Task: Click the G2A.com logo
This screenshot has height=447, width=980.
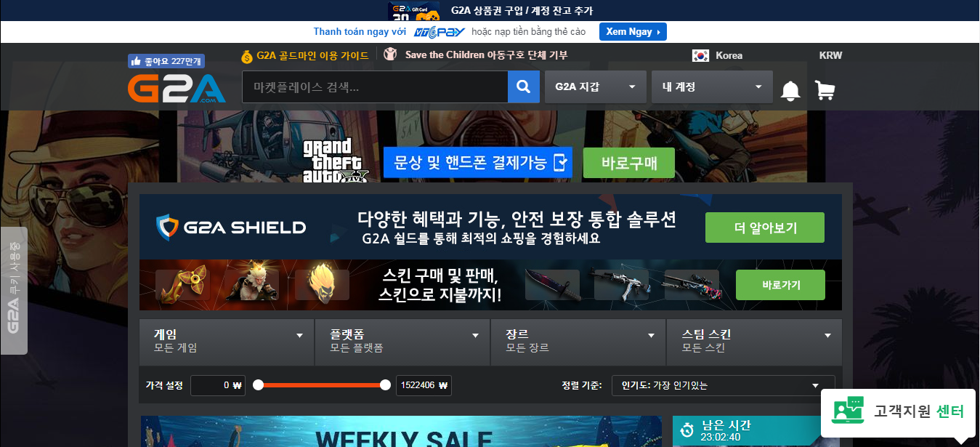Action: pos(177,86)
